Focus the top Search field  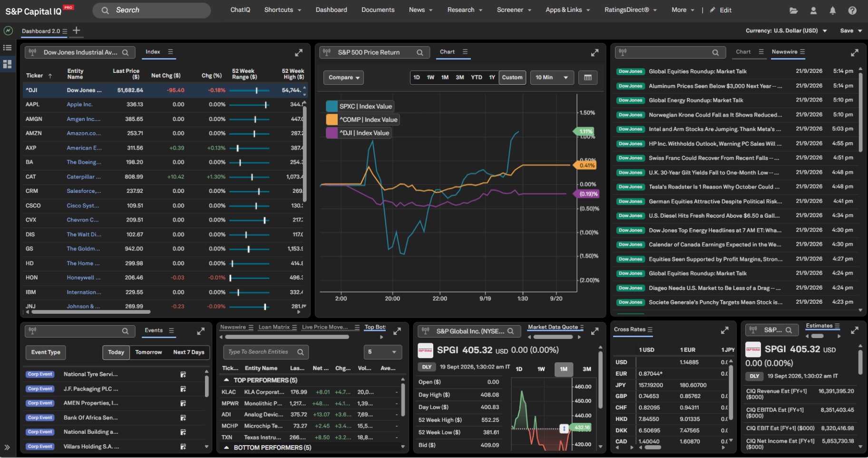click(152, 10)
